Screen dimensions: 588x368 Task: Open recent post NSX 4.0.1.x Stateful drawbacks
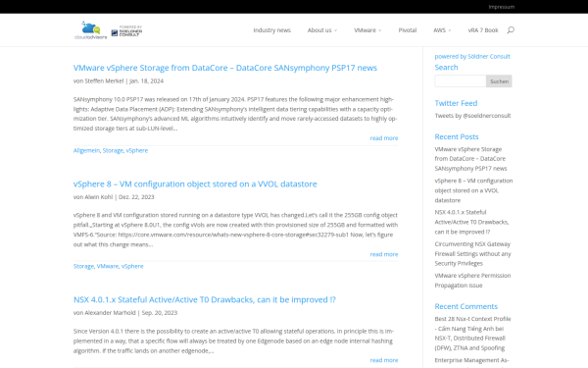pyautogui.click(x=471, y=222)
